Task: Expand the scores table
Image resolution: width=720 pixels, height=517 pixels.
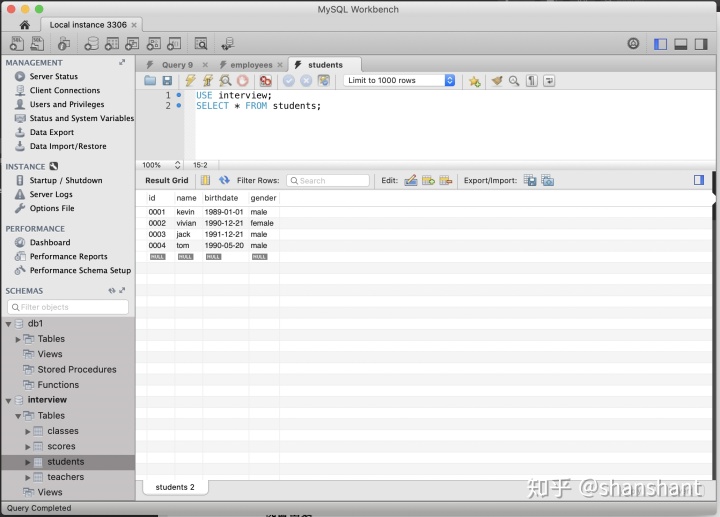Action: tap(28, 447)
